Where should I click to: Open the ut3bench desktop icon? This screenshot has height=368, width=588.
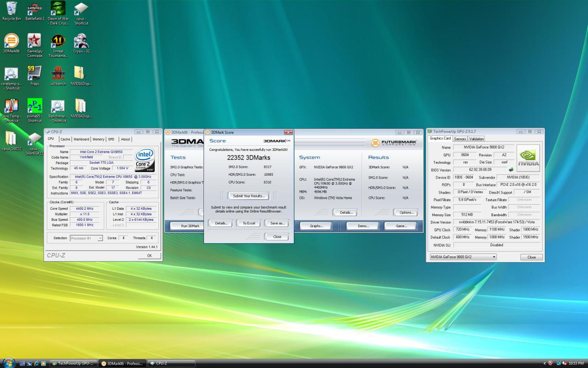pos(58,76)
